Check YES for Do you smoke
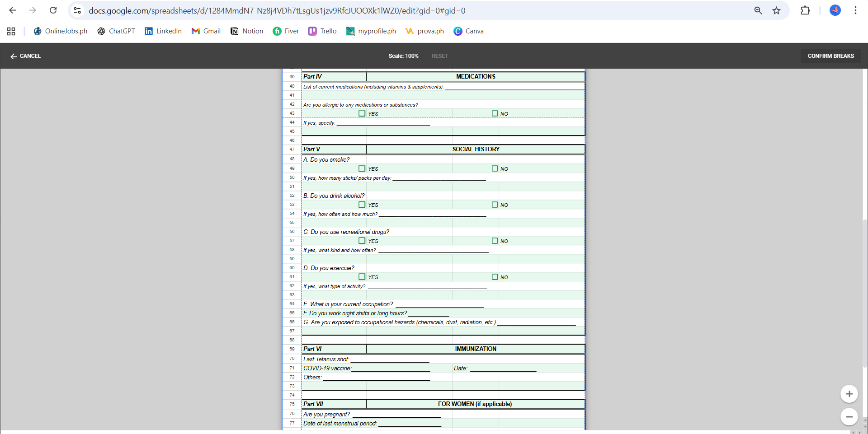868x434 pixels. pyautogui.click(x=362, y=168)
